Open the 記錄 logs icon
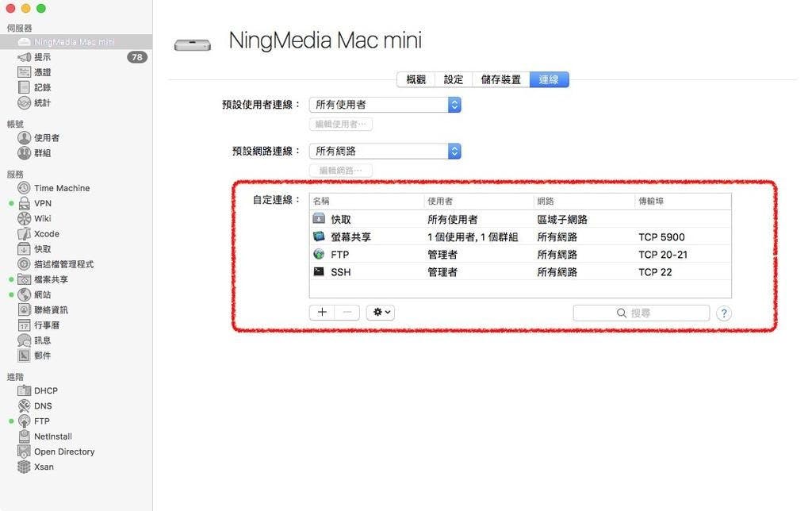The image size is (812, 511). [25, 87]
